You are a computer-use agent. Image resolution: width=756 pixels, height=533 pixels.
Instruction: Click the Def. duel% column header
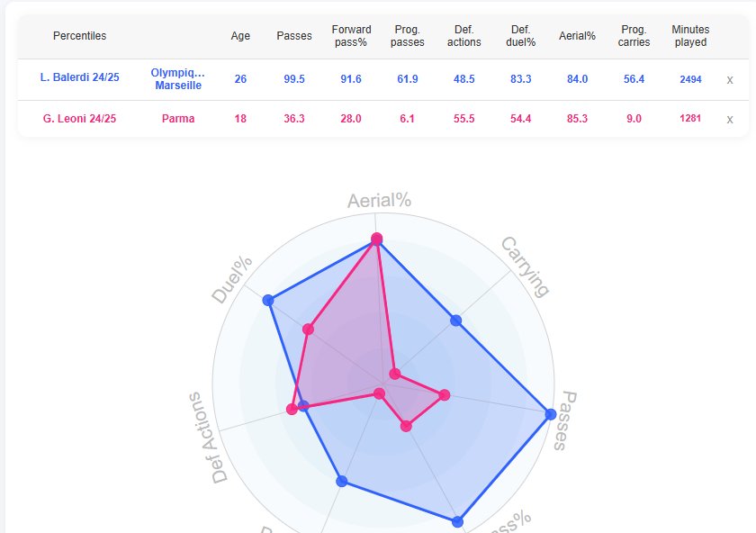coord(521,36)
